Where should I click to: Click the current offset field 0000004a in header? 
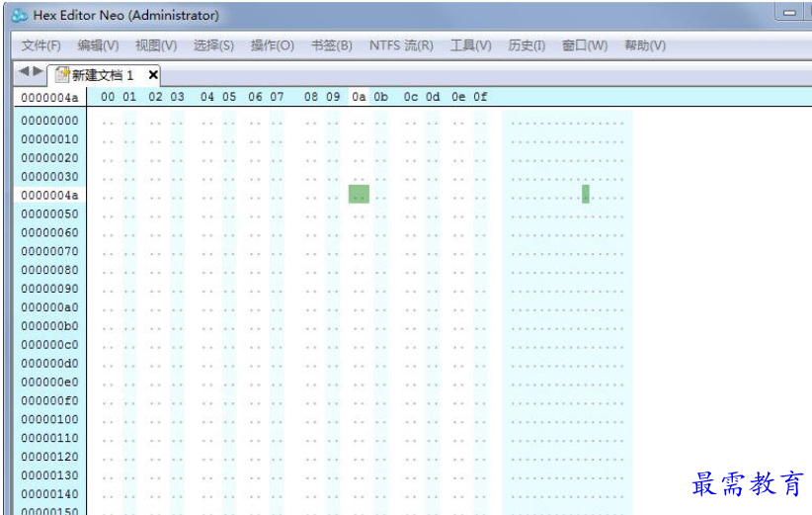tap(49, 98)
